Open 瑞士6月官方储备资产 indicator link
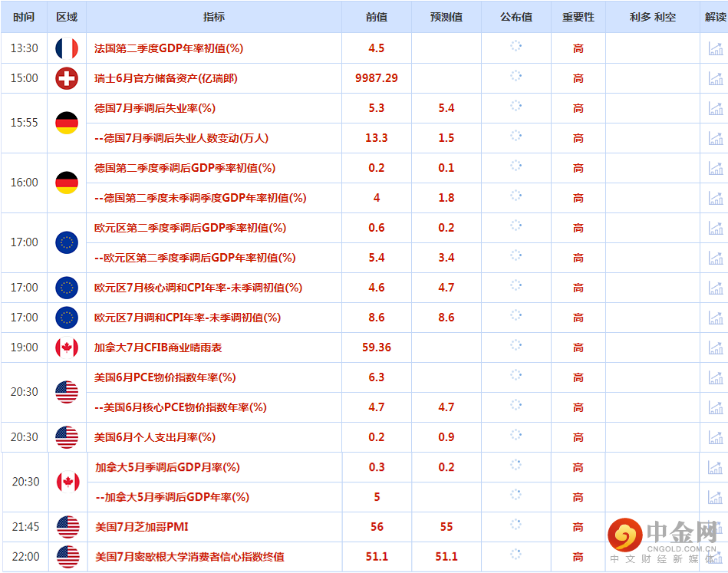The image size is (728, 573). pyautogui.click(x=166, y=78)
